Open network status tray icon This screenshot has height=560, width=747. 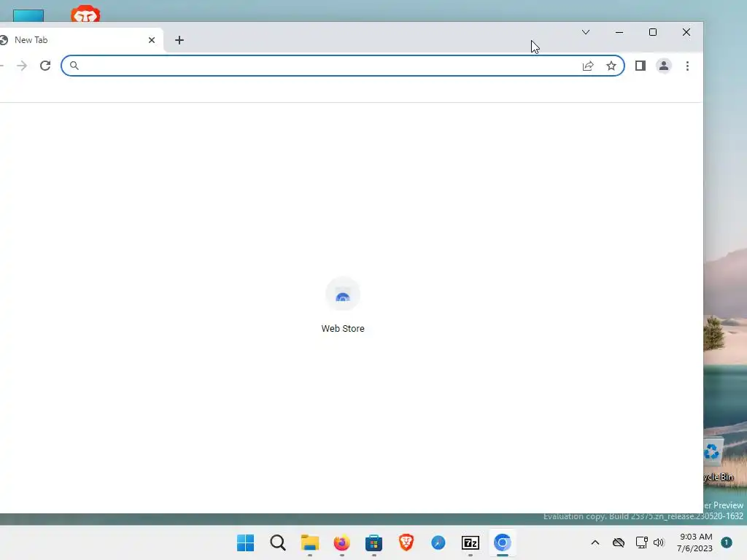click(x=642, y=542)
